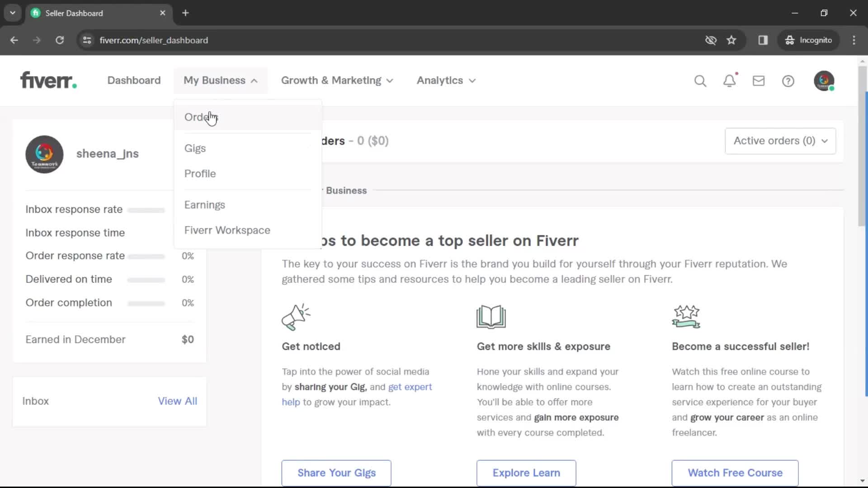868x488 pixels.
Task: Expand the My Business menu
Action: (221, 80)
